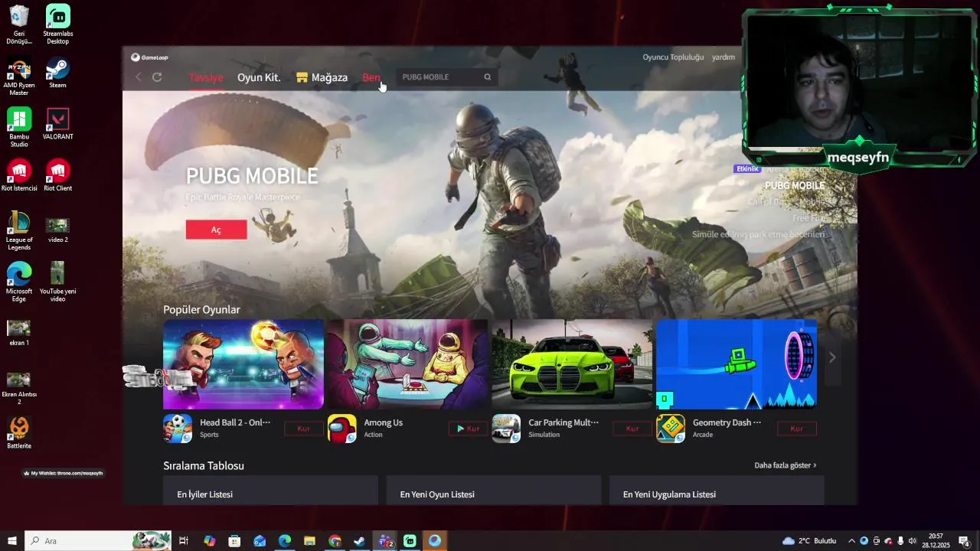Screen dimensions: 980x551
Task: Install Head Ball 2 with Kur
Action: point(304,429)
